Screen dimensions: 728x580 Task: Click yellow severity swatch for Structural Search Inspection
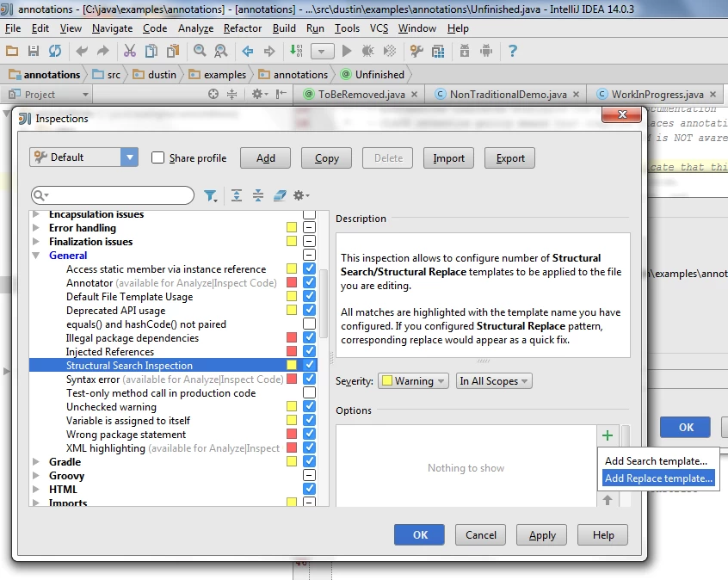[x=292, y=365]
